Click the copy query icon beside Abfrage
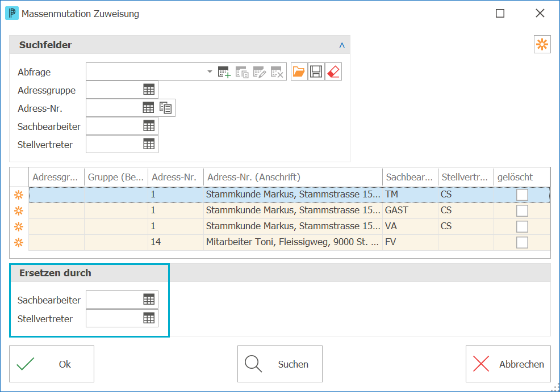This screenshot has width=560, height=392. click(x=242, y=71)
